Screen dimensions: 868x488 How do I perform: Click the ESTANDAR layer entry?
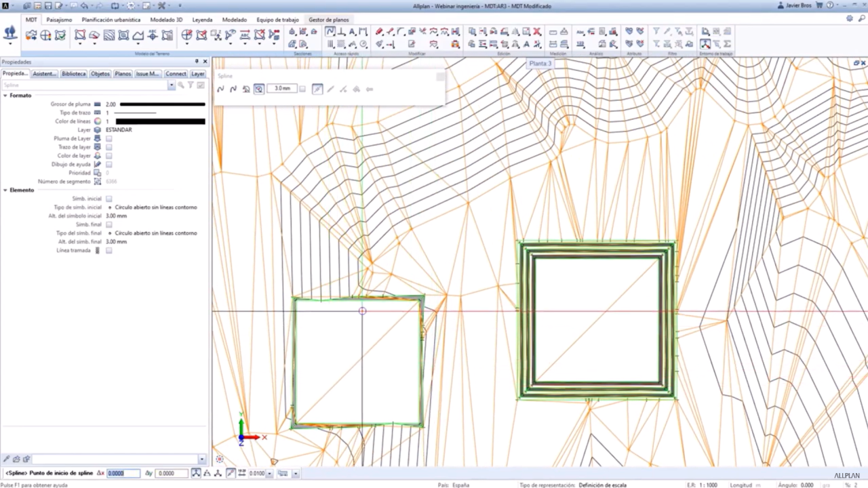pos(119,129)
